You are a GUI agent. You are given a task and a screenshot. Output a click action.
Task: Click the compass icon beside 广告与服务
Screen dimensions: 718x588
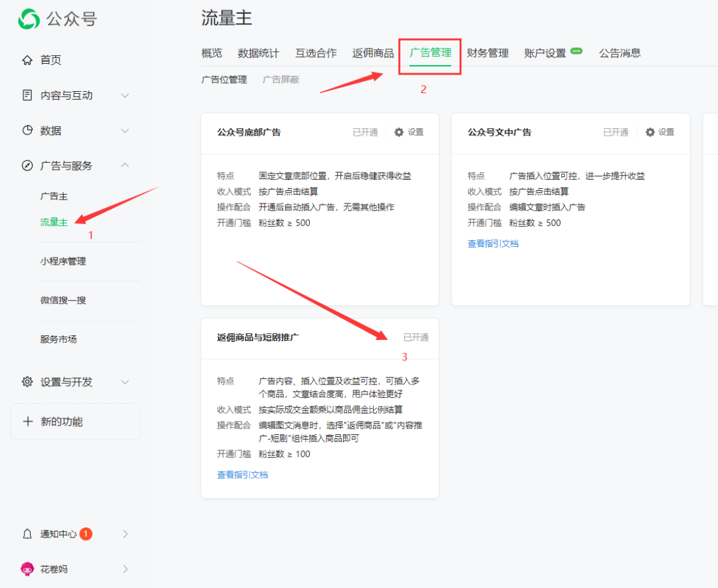[27, 166]
